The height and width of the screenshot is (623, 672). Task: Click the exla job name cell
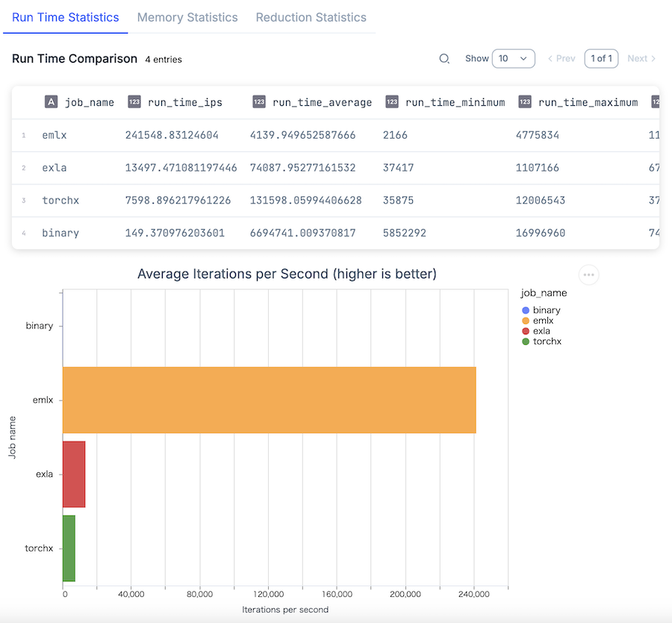click(x=55, y=168)
